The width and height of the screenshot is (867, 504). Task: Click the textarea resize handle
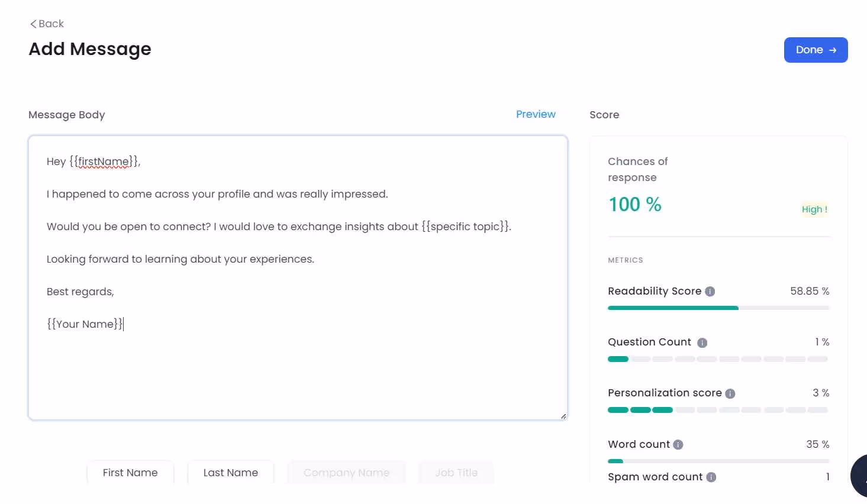(563, 416)
